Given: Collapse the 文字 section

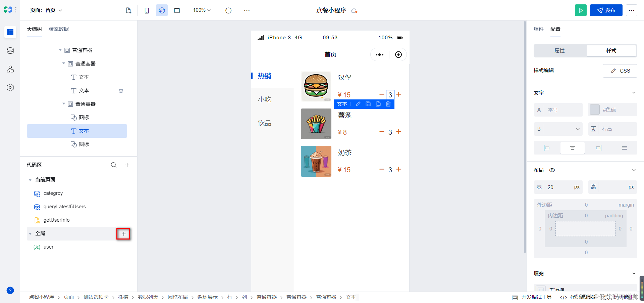Looking at the screenshot, I should pos(634,93).
